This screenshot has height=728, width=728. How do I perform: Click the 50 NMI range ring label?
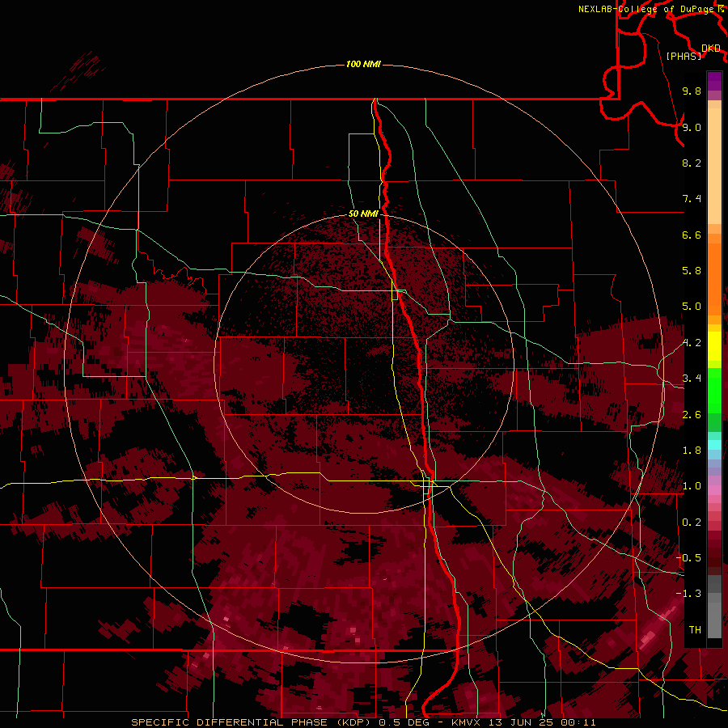(363, 214)
